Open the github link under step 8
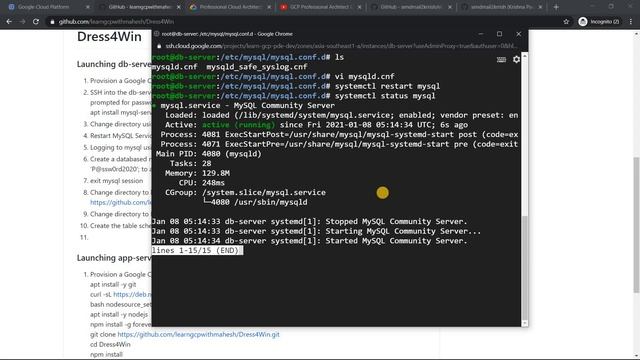The image size is (640, 360). tap(121, 202)
